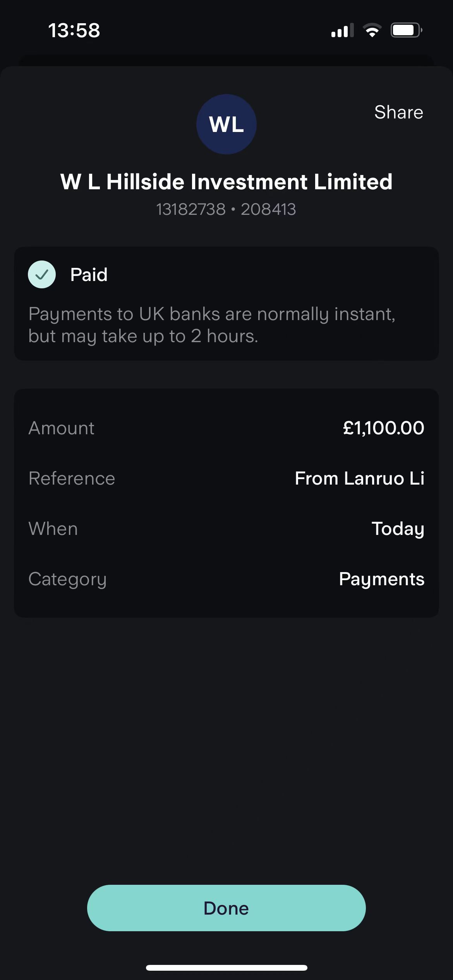The height and width of the screenshot is (980, 453).
Task: Tap the Reference row From Lanruo Li
Action: (359, 478)
